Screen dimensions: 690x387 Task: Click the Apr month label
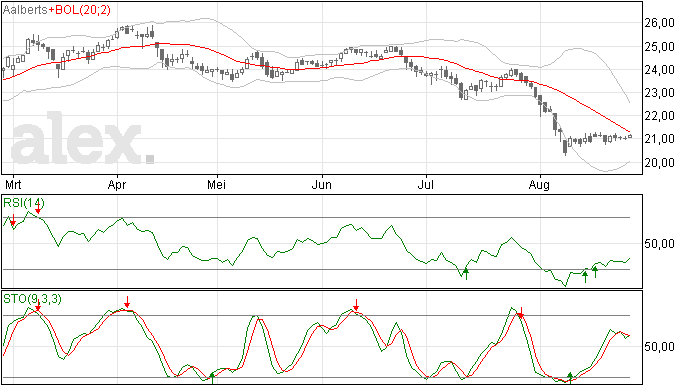coord(117,185)
